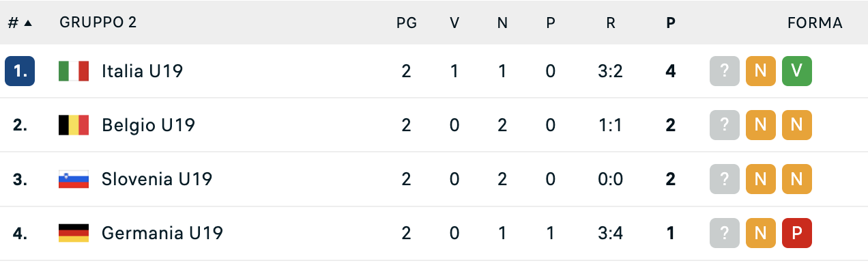Sort standings by R goals header

pos(611,23)
